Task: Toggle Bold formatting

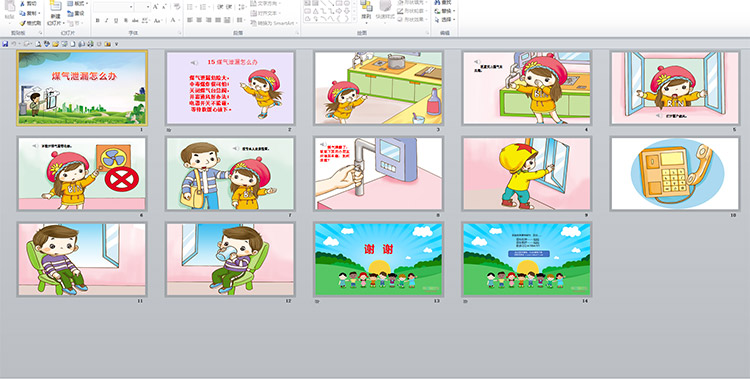Action: [x=98, y=21]
